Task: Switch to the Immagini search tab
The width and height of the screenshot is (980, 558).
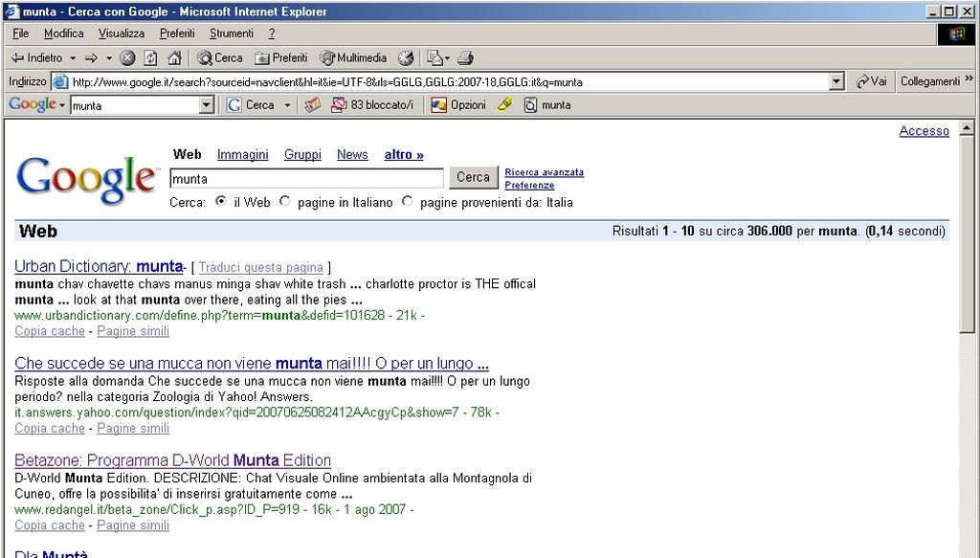Action: pos(242,154)
